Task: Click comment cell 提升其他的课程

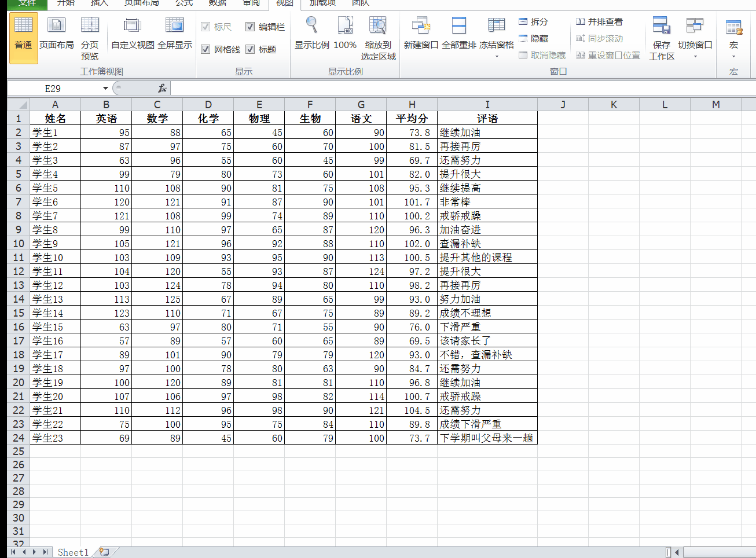Action: (x=487, y=258)
